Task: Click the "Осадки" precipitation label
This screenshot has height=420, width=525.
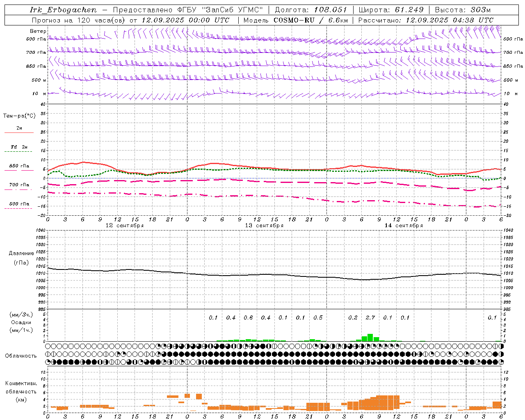Action: point(21,322)
